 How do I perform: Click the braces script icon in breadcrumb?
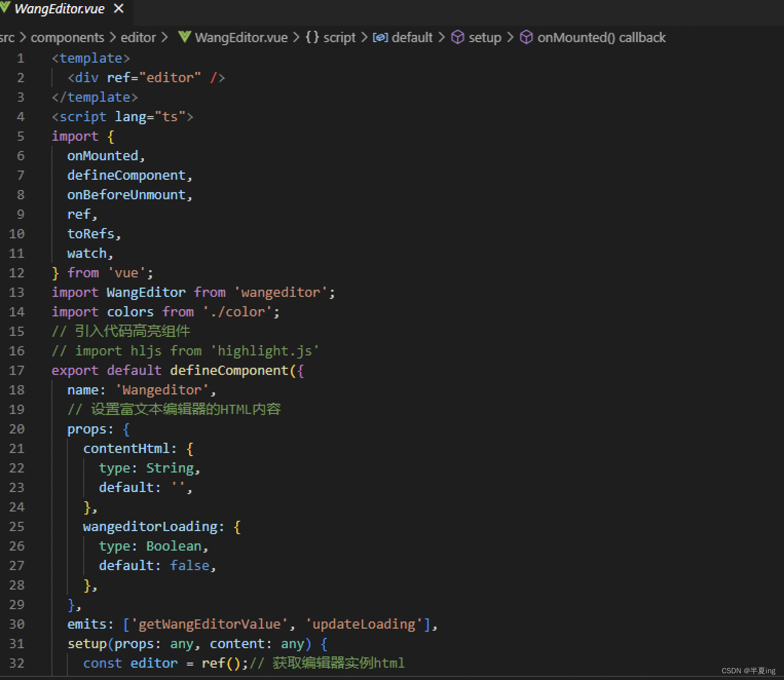pyautogui.click(x=312, y=37)
